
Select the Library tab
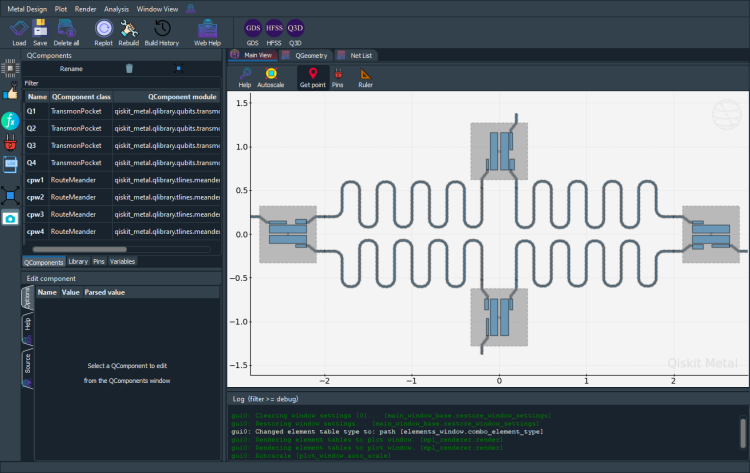point(78,262)
